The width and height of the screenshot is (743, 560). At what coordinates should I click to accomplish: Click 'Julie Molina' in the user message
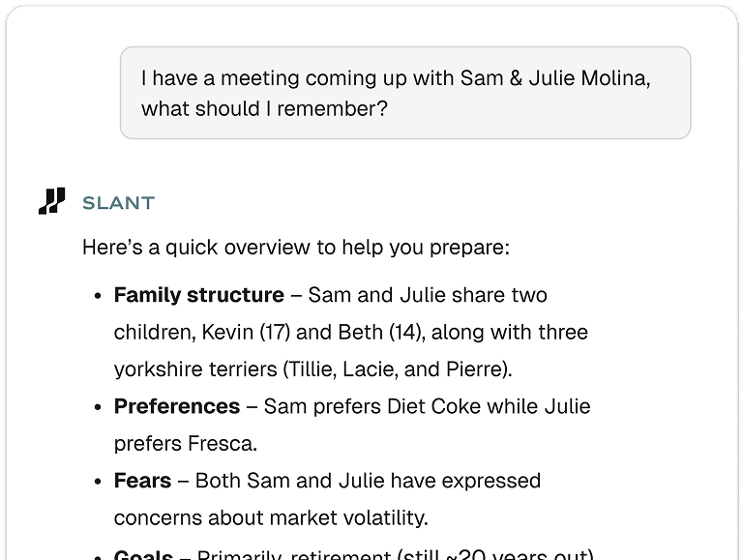pyautogui.click(x=589, y=78)
